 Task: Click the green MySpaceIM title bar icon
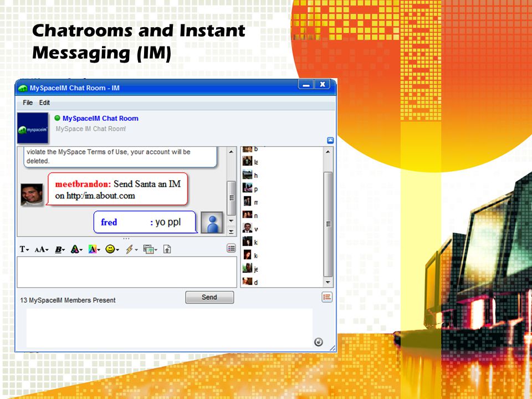(x=23, y=88)
